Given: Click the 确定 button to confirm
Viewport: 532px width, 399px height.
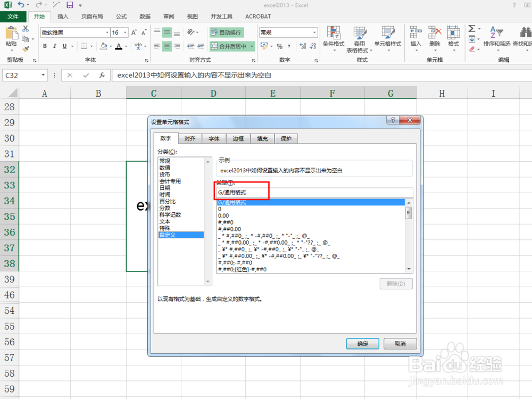Looking at the screenshot, I should (362, 344).
